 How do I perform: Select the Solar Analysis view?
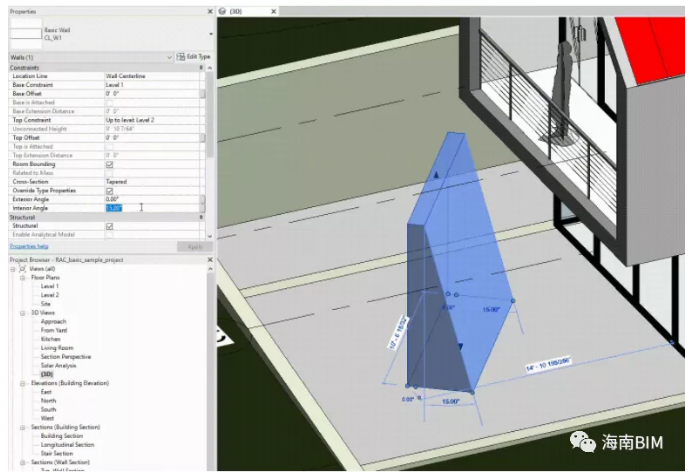tap(58, 365)
